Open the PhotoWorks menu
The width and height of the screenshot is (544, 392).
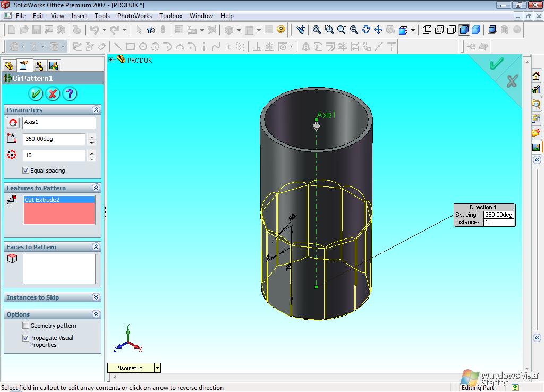134,15
